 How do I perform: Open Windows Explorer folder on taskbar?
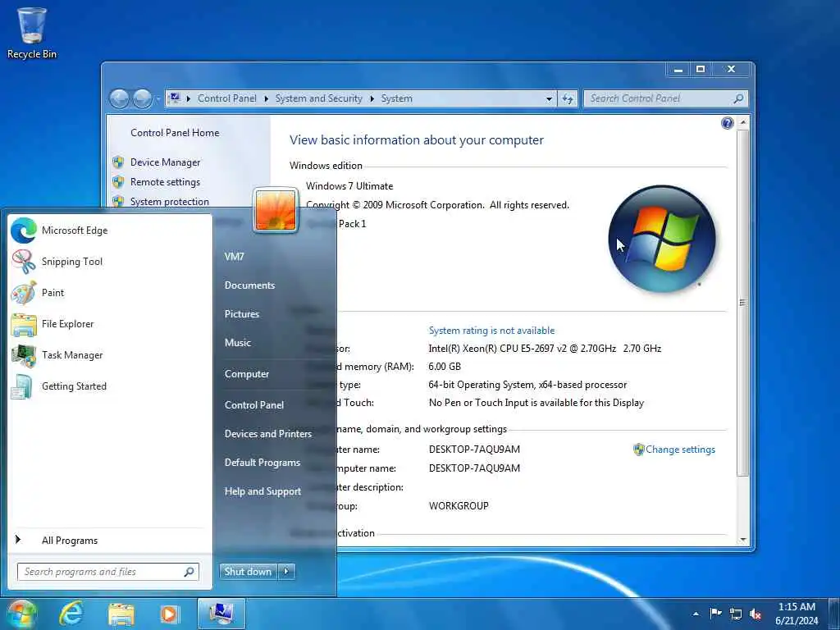coord(121,614)
